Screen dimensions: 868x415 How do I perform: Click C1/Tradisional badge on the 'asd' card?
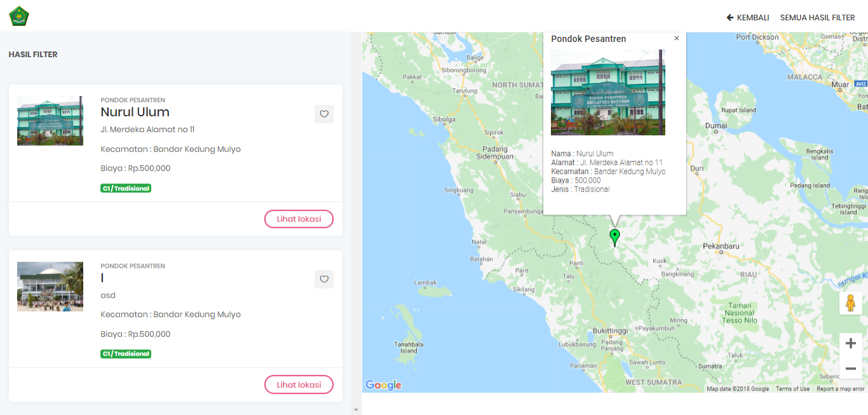pyautogui.click(x=126, y=354)
